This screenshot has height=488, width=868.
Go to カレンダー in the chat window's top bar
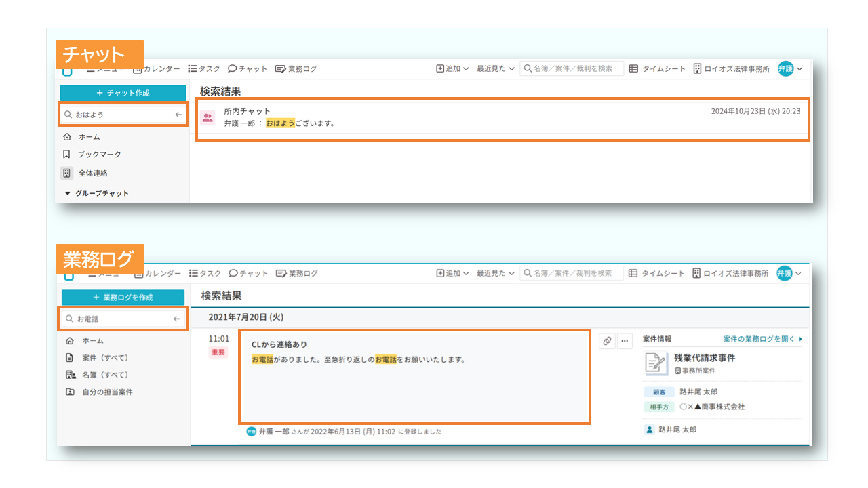click(x=157, y=68)
